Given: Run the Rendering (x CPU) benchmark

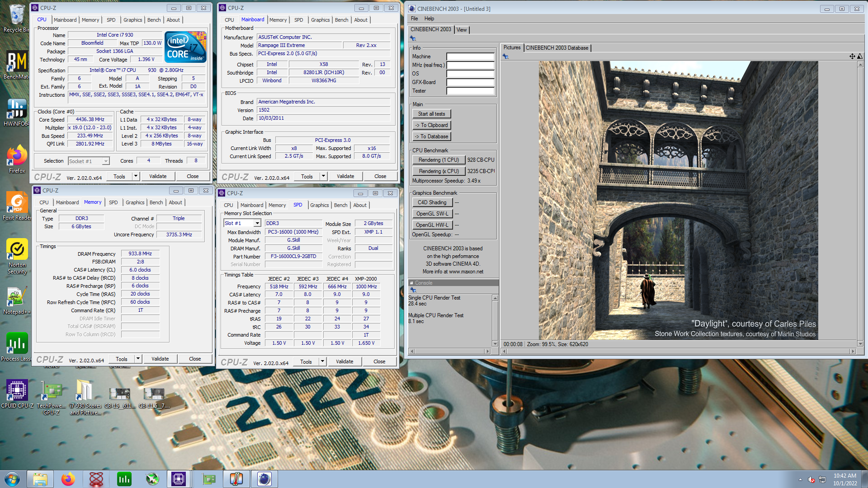Looking at the screenshot, I should pos(439,171).
